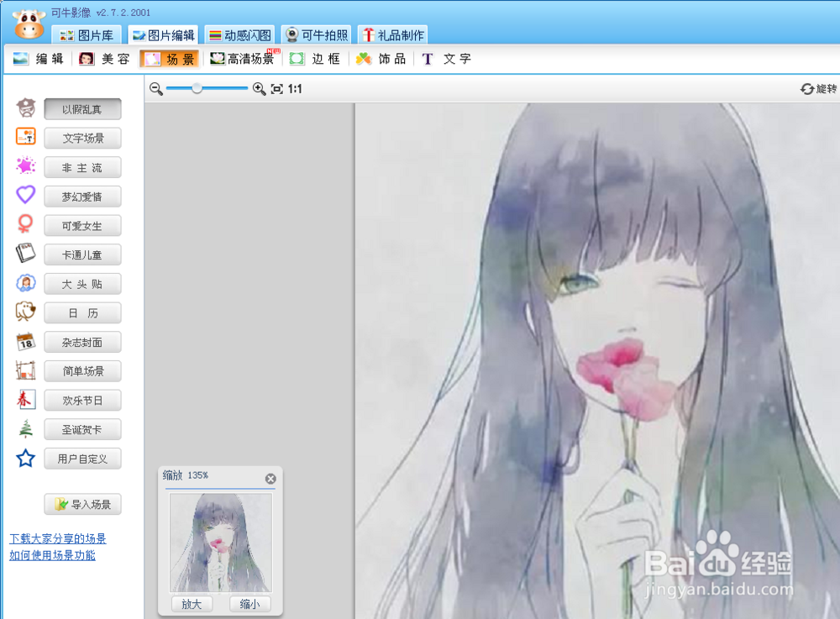840x619 pixels.
Task: Choose the 非主流 category
Action: pyautogui.click(x=82, y=168)
